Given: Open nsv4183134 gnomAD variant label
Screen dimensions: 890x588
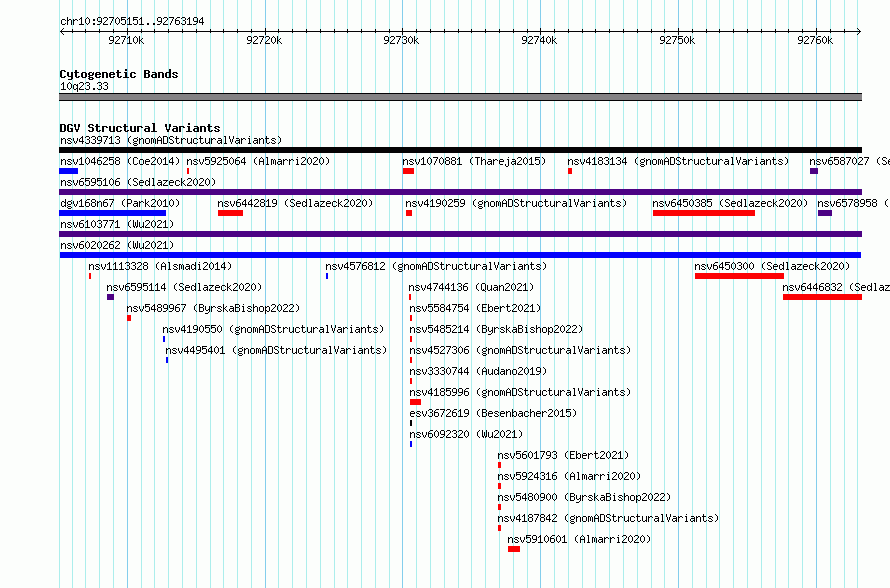Looking at the screenshot, I should 678,161.
